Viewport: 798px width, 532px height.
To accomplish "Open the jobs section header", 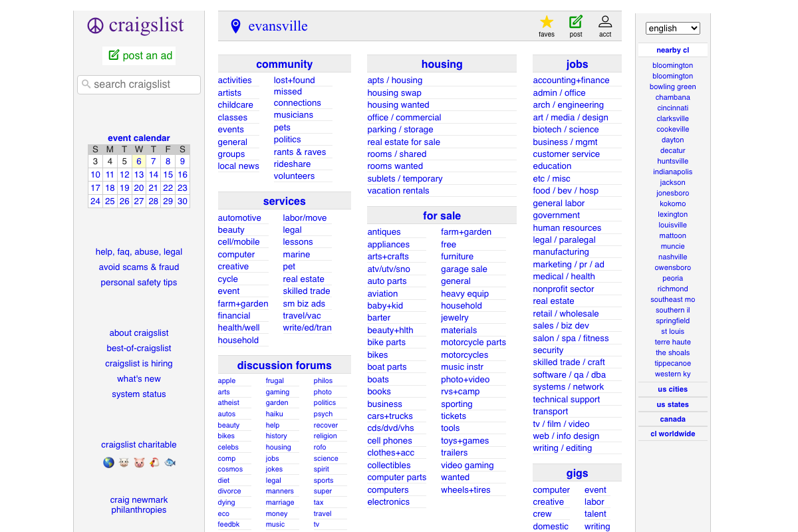I will (577, 64).
